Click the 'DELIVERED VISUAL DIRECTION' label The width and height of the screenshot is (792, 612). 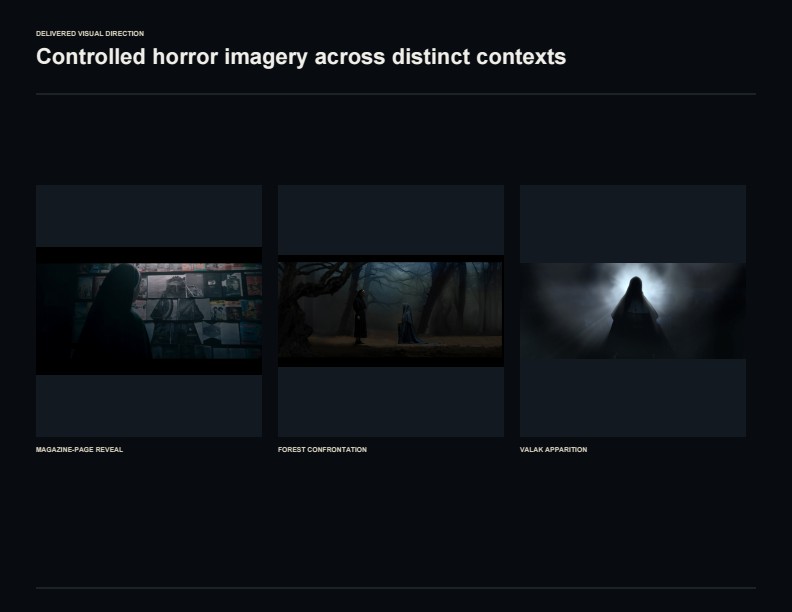coord(90,33)
